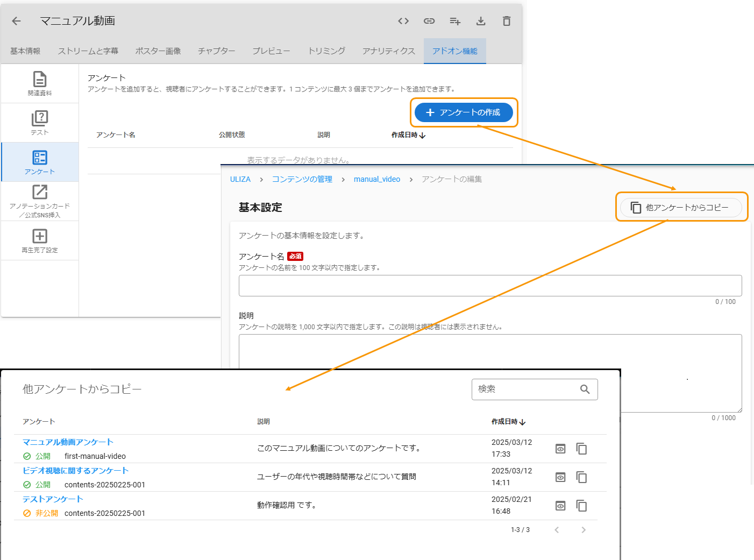Click the 他アンケートからコピー button
The width and height of the screenshot is (754, 560).
[x=681, y=208]
